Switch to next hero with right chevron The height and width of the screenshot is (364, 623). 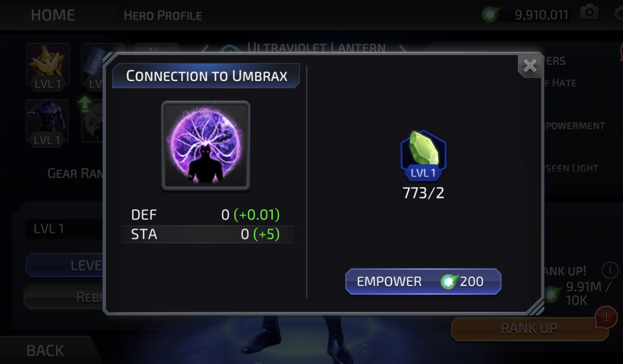(x=402, y=49)
